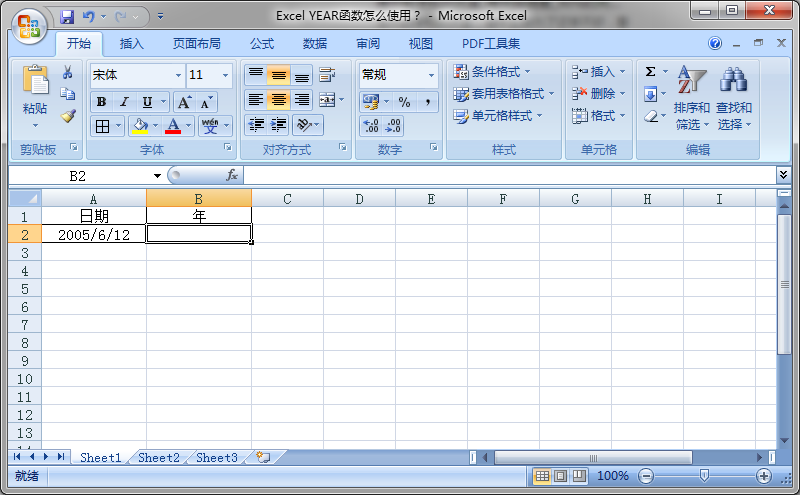
Task: Select the Format Painter brush
Action: tap(68, 116)
